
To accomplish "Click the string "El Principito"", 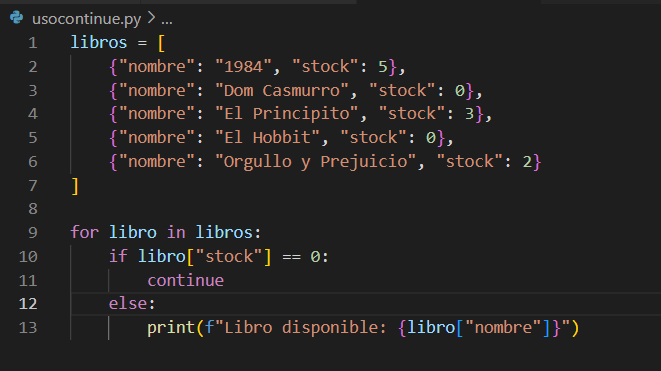I will click(x=287, y=114).
